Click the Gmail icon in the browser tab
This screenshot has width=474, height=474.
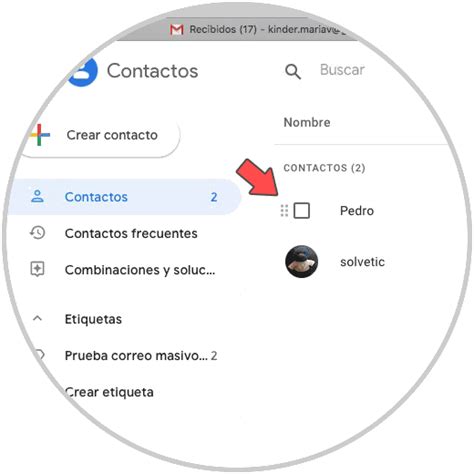click(x=177, y=30)
